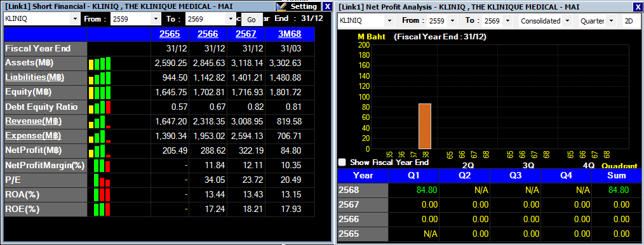The width and height of the screenshot is (644, 245).
Task: Click the ROE mini bar chart
Action: [x=102, y=209]
